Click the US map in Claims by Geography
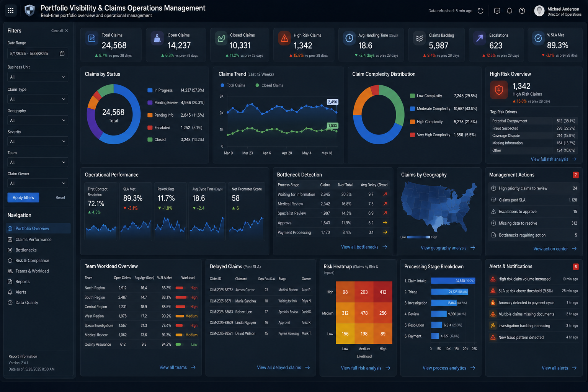Screen dimensions: 588x392 (439, 207)
